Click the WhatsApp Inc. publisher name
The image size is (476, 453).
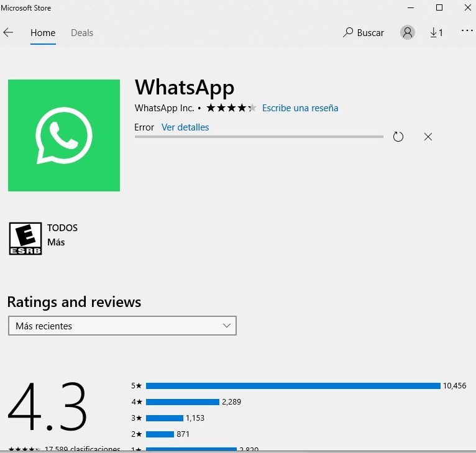(164, 108)
